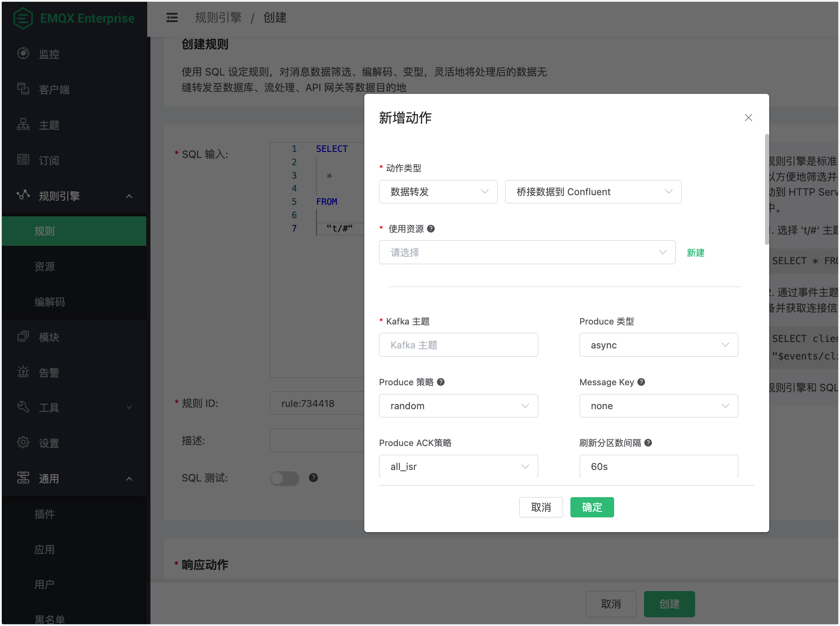This screenshot has width=840, height=626.
Task: Click help icon beside Message Key
Action: coord(641,382)
